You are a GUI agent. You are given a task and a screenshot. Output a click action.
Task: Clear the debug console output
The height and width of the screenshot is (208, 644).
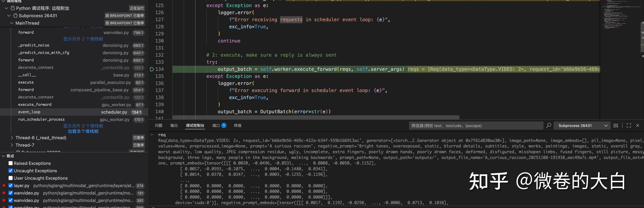coord(616,126)
